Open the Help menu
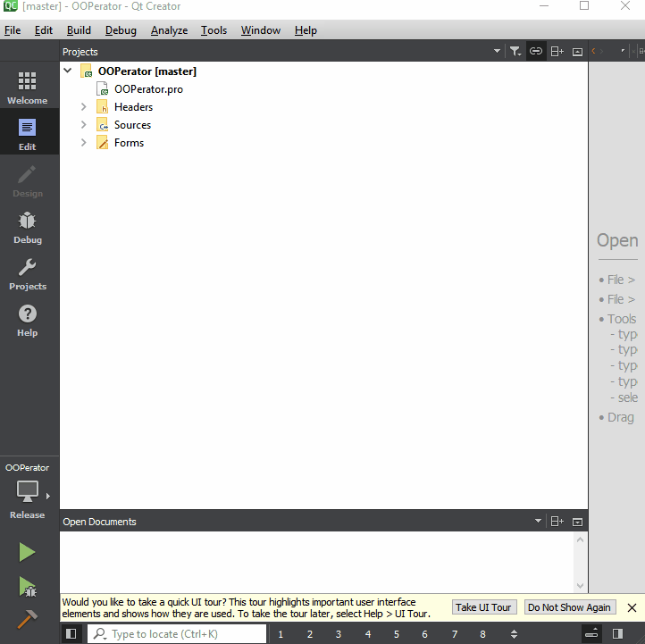The width and height of the screenshot is (645, 644). click(306, 30)
